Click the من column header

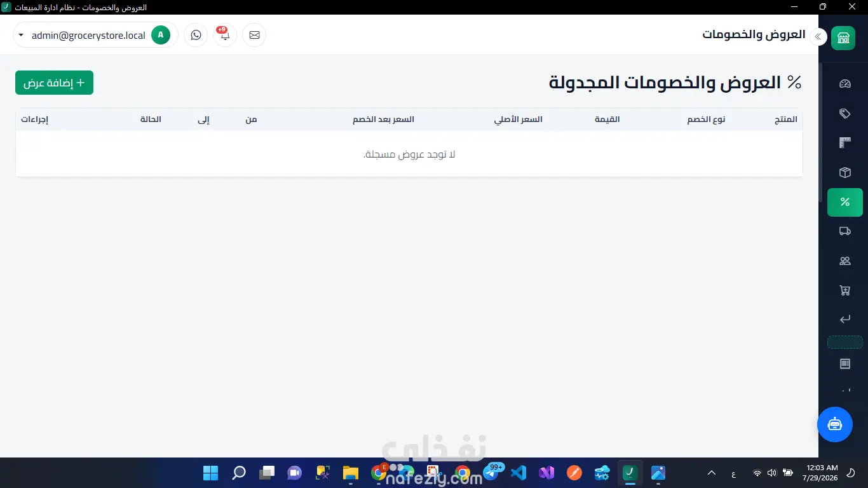click(x=252, y=119)
